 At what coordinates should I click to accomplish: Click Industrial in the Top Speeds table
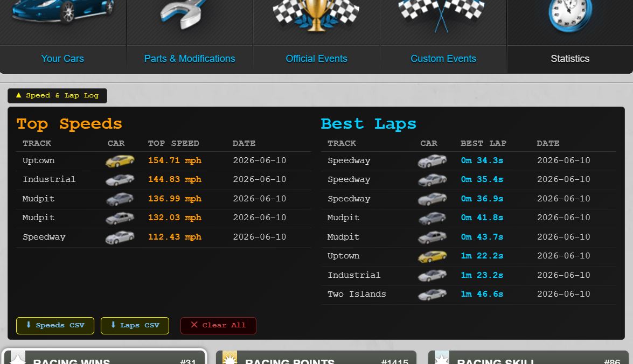[49, 180]
